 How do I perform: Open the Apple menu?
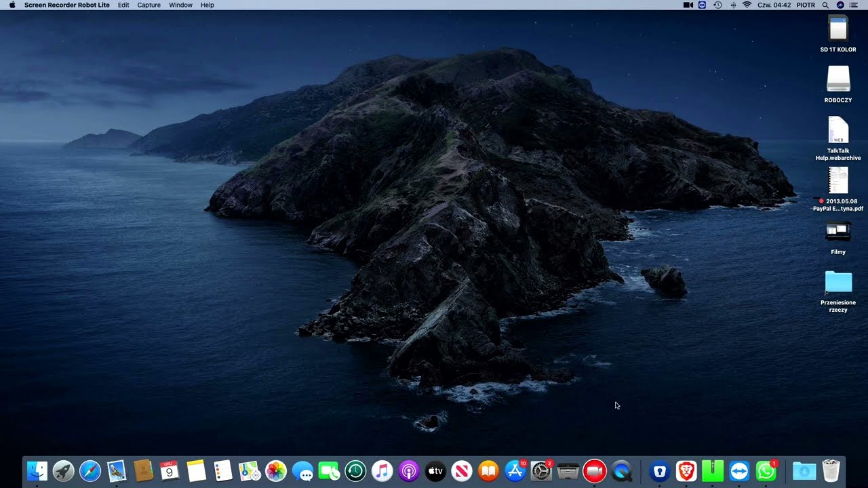click(x=12, y=5)
